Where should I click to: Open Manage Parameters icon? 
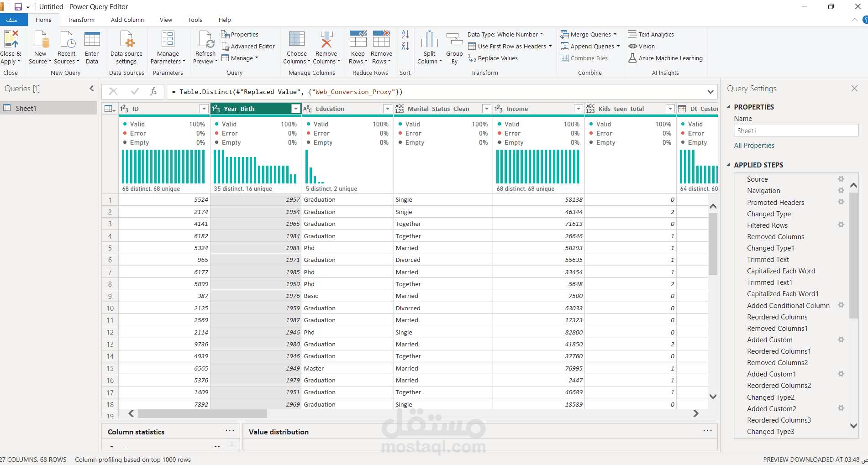168,39
